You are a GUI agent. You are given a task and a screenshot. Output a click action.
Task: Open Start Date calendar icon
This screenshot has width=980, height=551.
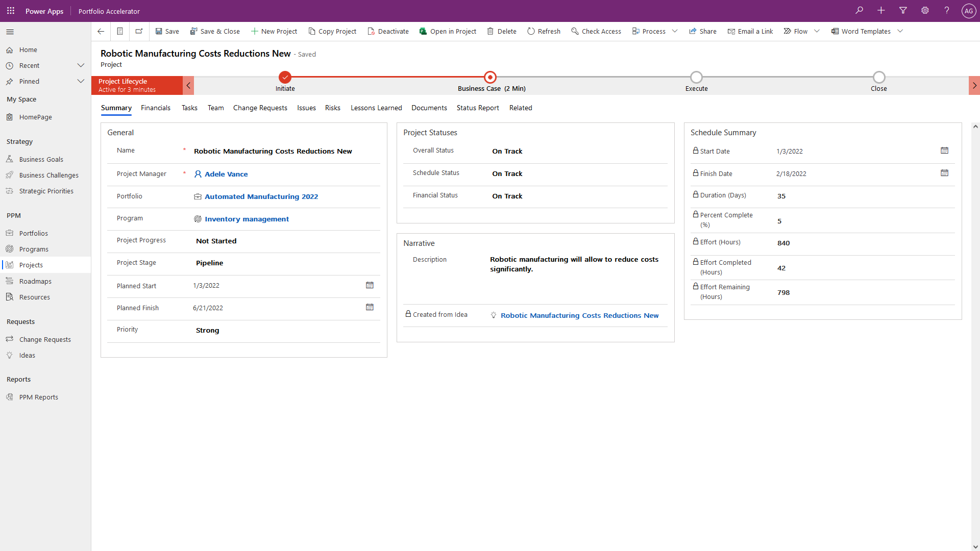point(944,151)
